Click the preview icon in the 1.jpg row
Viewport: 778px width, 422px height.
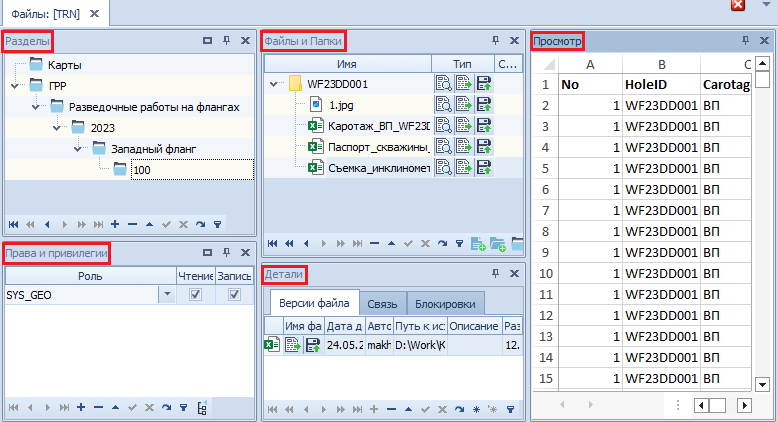(443, 105)
